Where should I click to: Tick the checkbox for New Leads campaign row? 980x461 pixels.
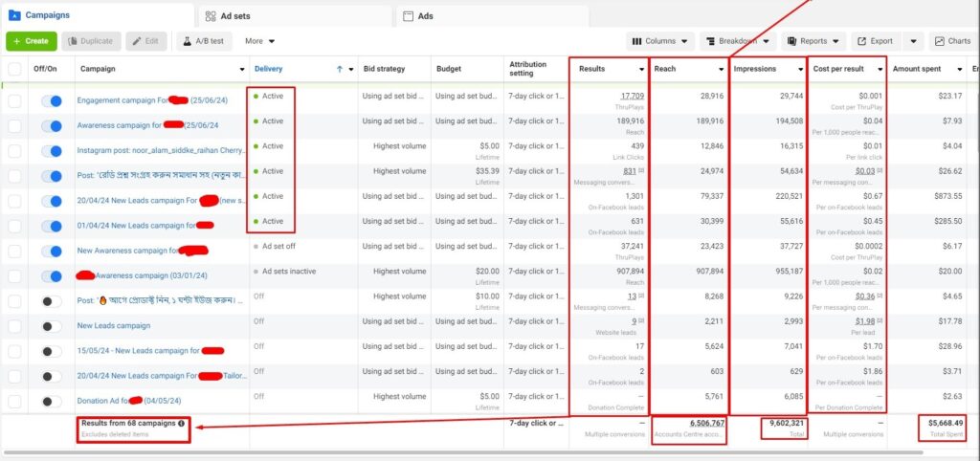[14, 325]
